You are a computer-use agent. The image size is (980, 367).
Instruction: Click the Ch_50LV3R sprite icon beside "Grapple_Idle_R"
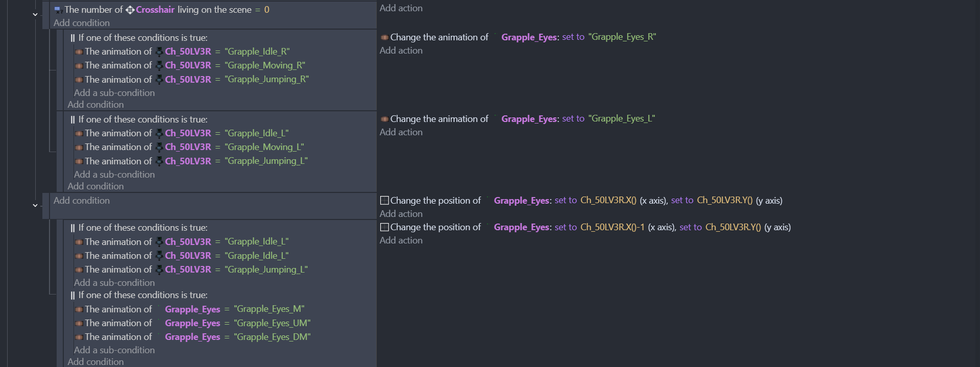click(x=159, y=52)
